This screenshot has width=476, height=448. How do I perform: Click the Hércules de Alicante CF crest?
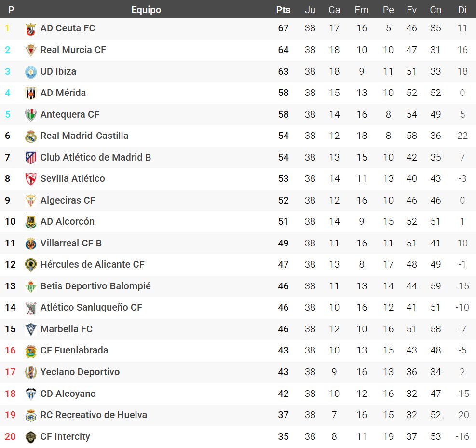tap(31, 265)
